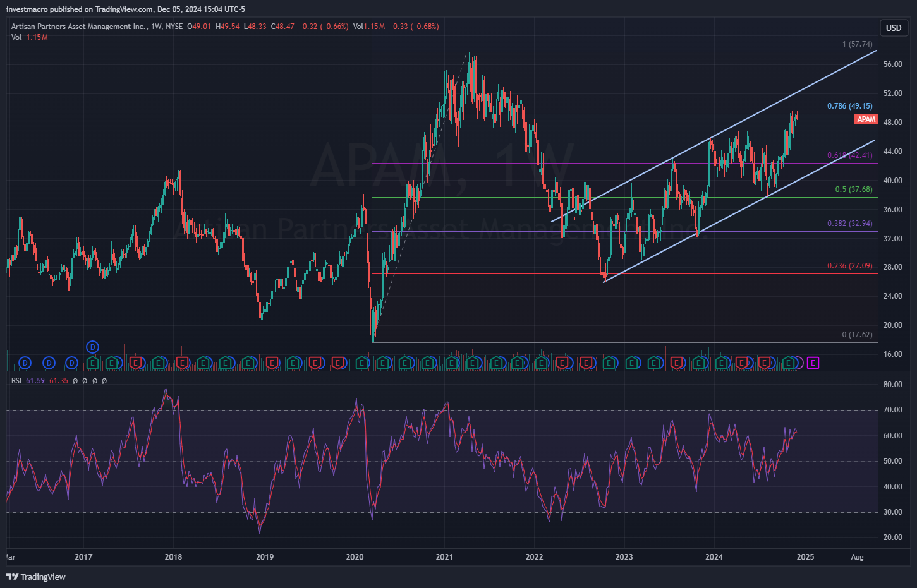Click the 1W interval label in the legend

[x=157, y=27]
